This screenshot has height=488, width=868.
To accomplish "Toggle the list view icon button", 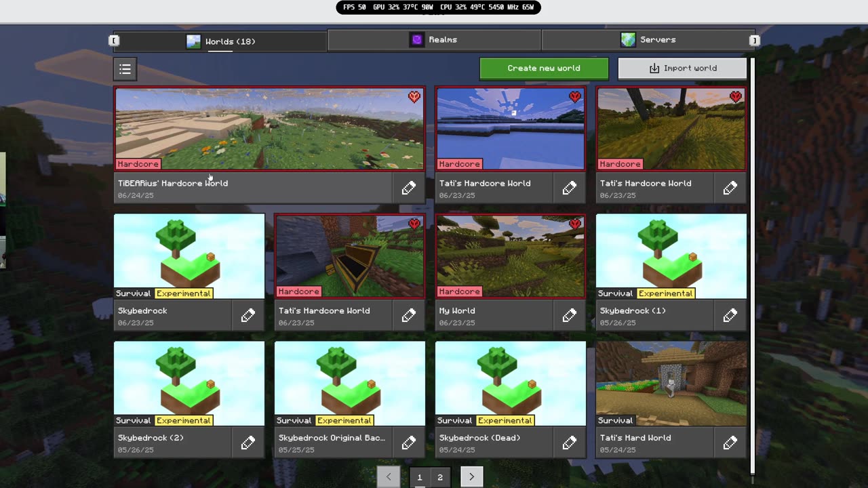I will 125,68.
